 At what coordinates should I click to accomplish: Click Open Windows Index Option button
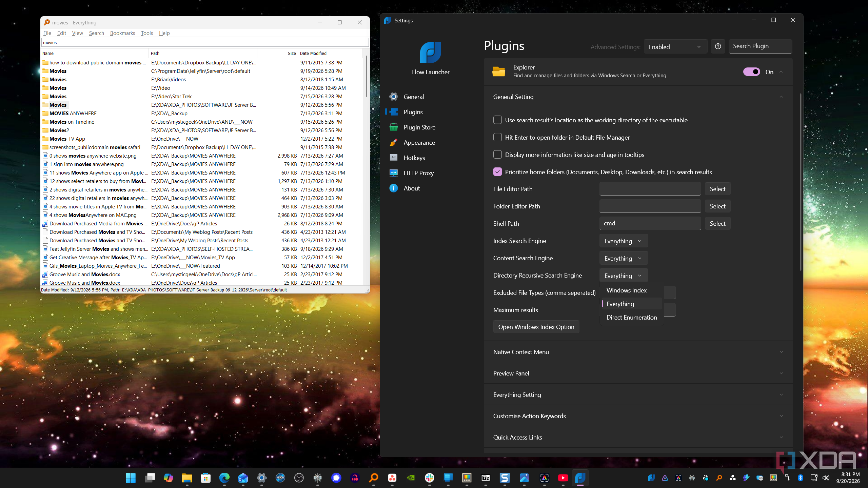536,327
